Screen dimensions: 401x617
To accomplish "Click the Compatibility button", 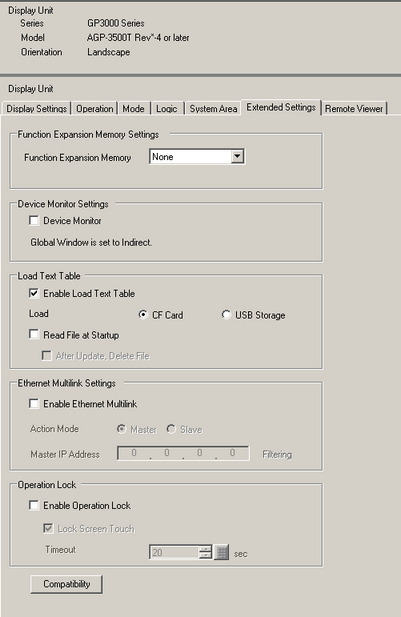I will point(67,584).
